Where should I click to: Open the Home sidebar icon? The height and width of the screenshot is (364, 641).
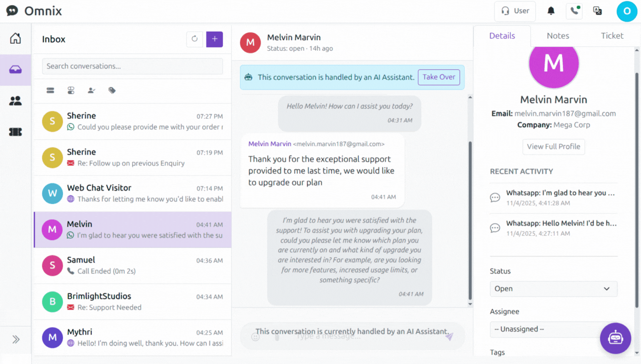[15, 37]
